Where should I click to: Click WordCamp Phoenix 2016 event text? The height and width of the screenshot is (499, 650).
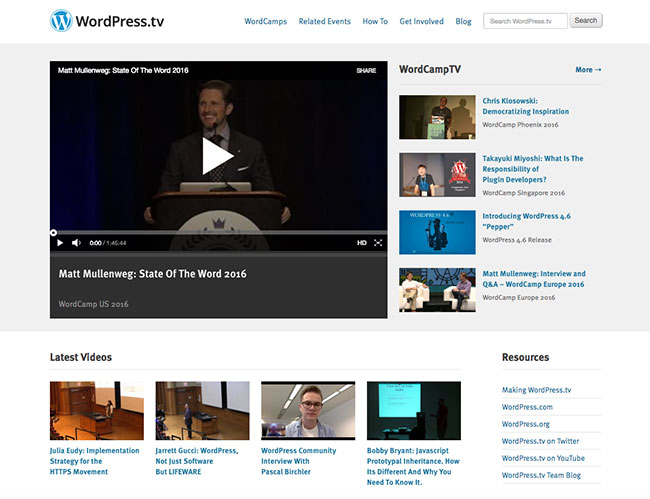coord(520,125)
